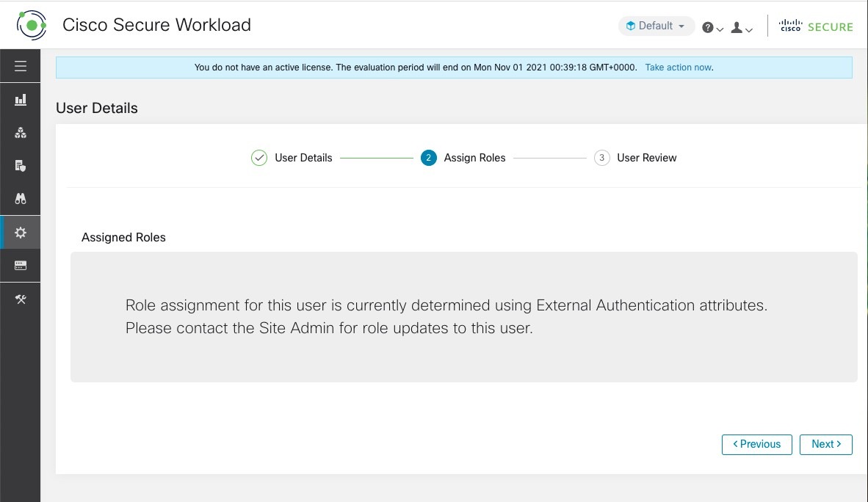Click the Policies shield icon
The image size is (868, 502).
(20, 165)
